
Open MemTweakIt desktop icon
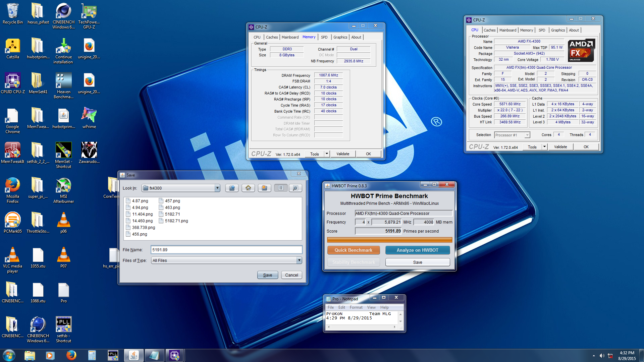pos(13,153)
